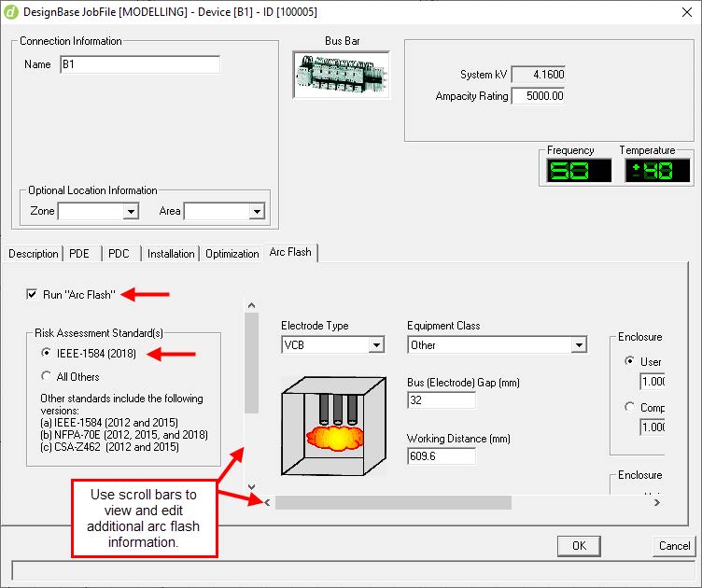
Task: Click the OK button
Action: coord(579,546)
